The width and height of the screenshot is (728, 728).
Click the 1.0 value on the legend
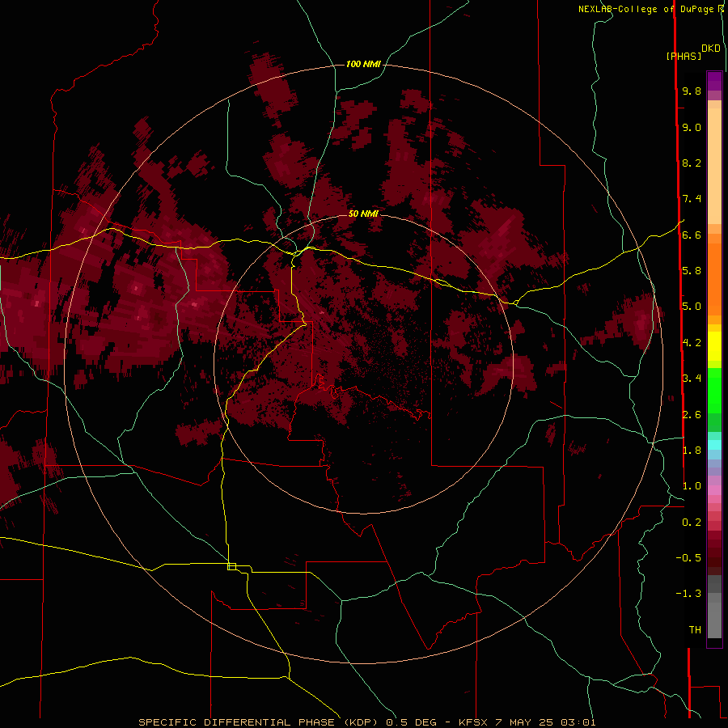click(x=692, y=486)
